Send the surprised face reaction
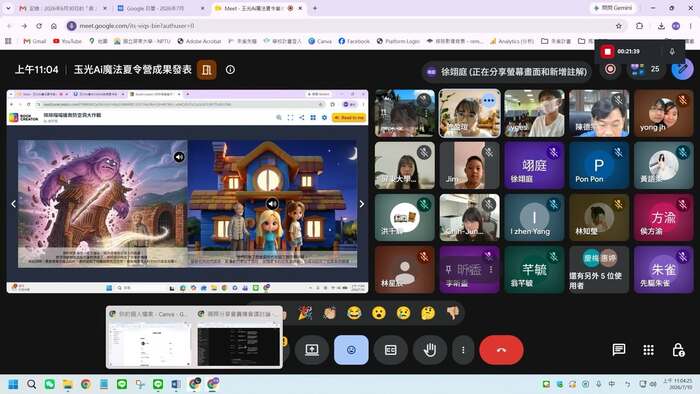 379,313
